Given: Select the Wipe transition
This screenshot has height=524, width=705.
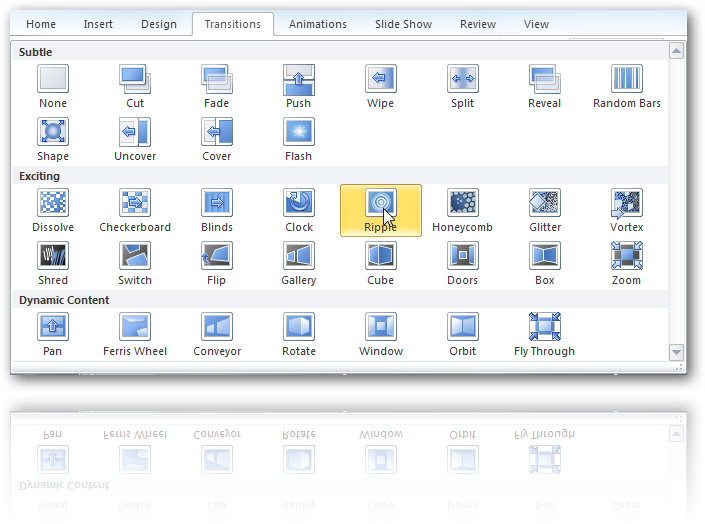Looking at the screenshot, I should pyautogui.click(x=380, y=86).
